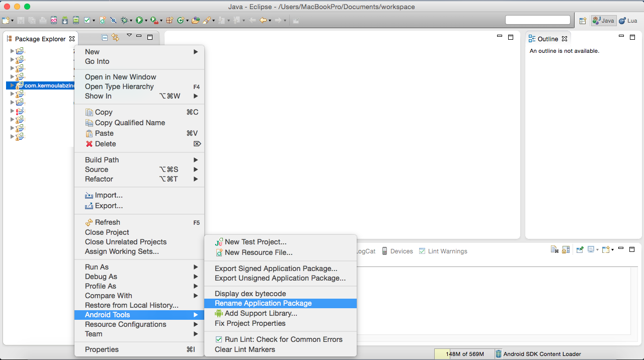Maximize the Outline view panel

coord(632,37)
